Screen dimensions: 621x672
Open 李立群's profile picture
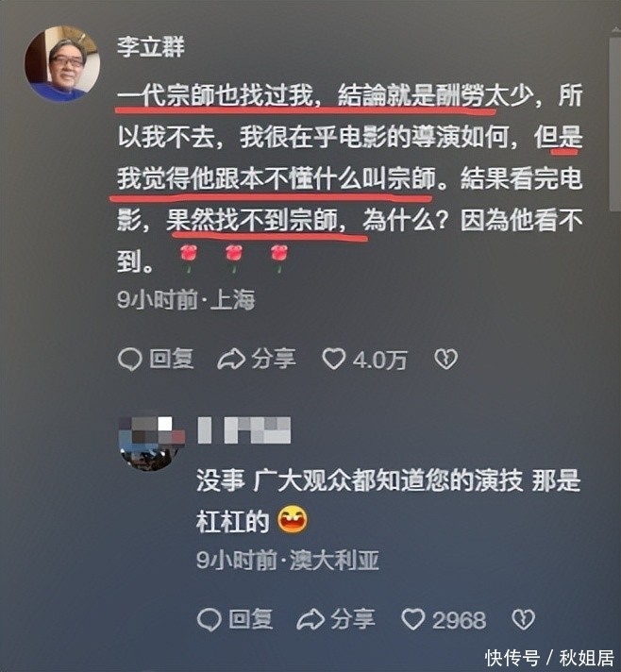coord(62,63)
